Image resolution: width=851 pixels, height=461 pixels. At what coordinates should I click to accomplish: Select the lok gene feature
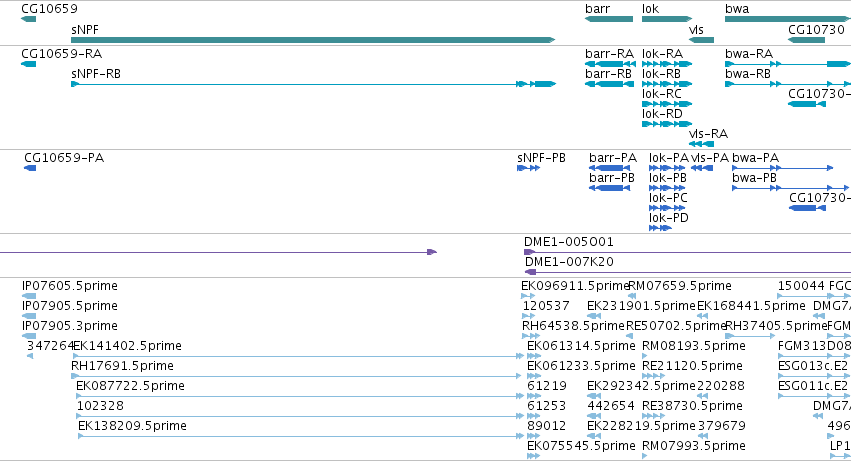[x=667, y=19]
